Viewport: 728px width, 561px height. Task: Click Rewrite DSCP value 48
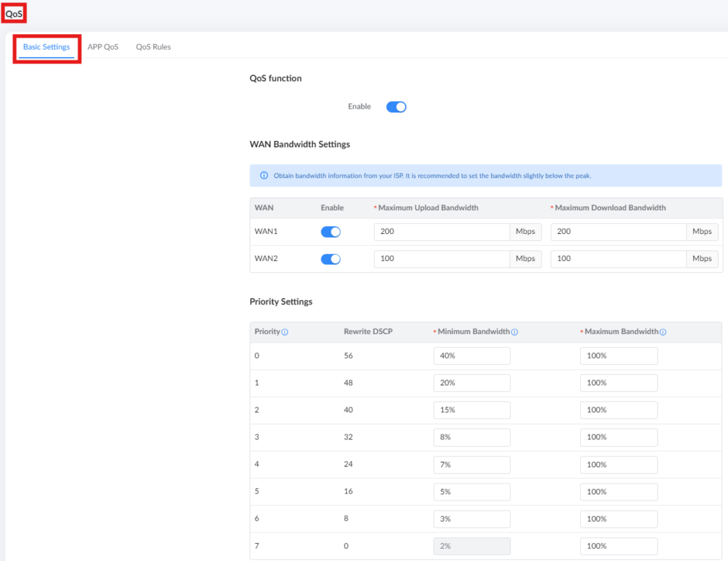pyautogui.click(x=348, y=383)
